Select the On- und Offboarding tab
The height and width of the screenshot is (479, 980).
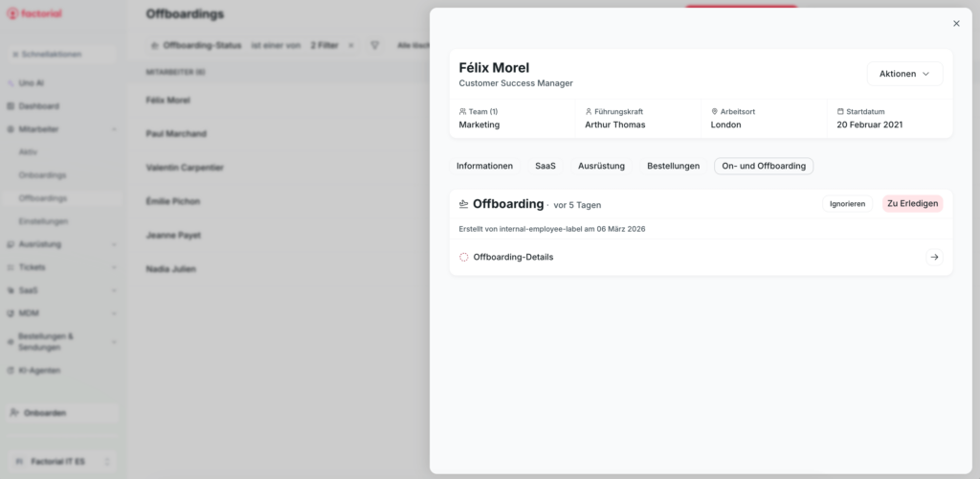tap(764, 166)
